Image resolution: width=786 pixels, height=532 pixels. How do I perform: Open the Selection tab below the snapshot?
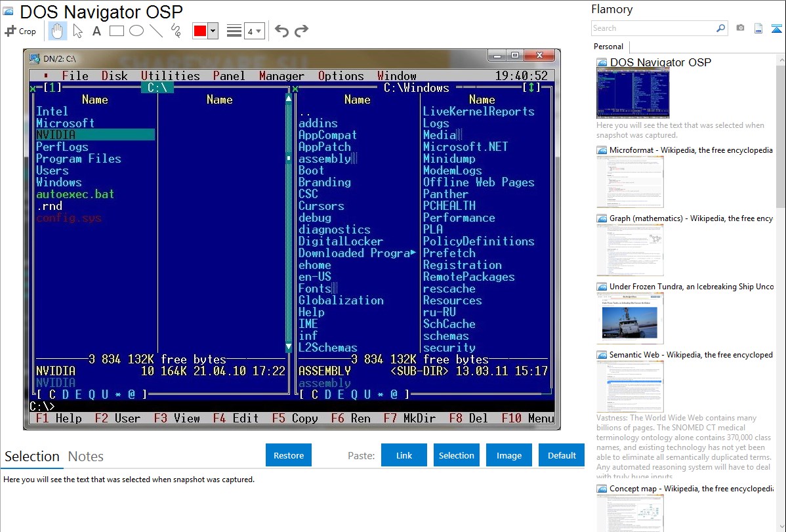click(32, 457)
